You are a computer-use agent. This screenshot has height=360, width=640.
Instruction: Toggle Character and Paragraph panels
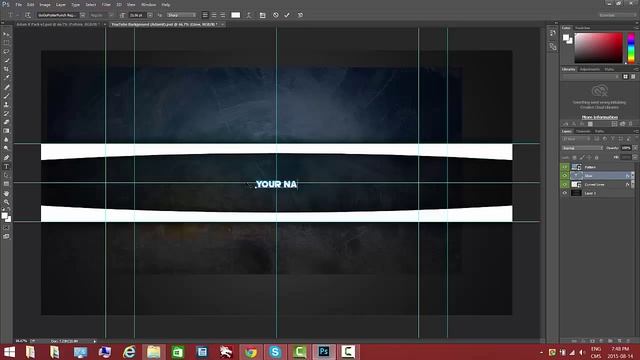click(262, 15)
